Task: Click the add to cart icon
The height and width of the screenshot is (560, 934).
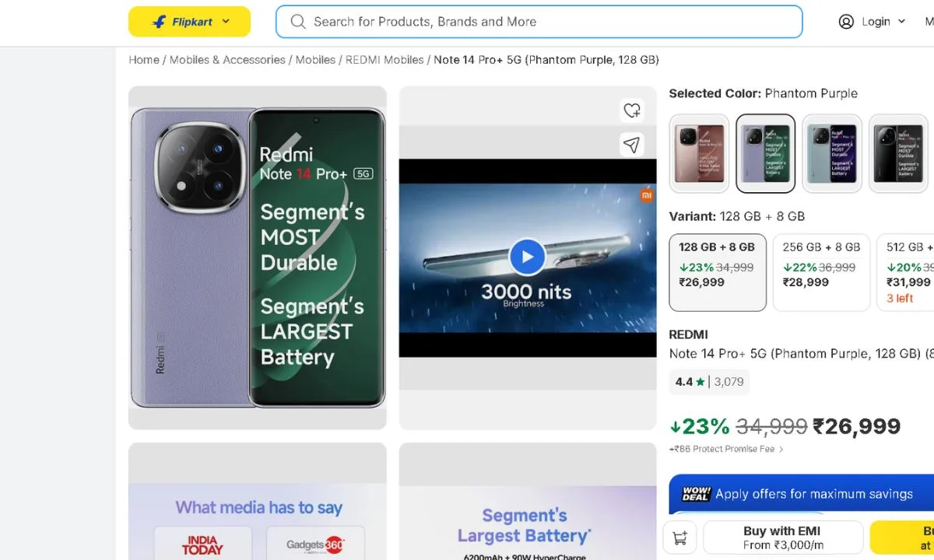Action: 679,538
